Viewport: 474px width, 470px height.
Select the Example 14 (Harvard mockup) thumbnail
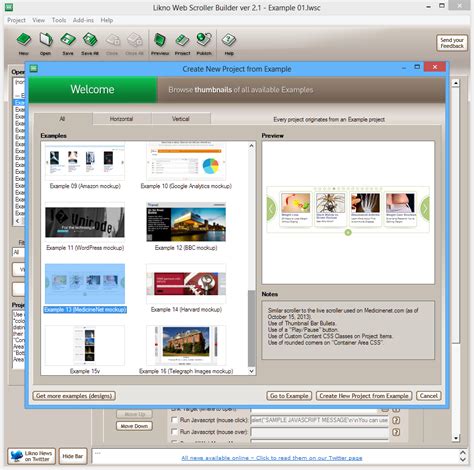point(186,284)
